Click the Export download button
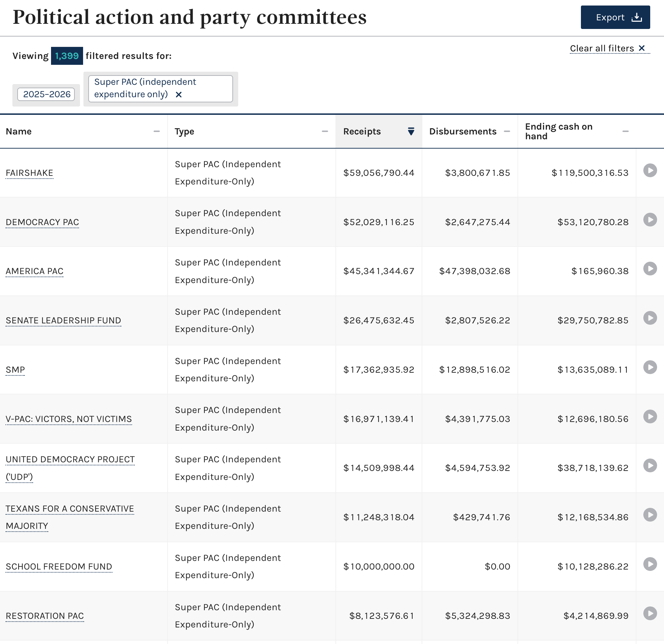The image size is (664, 644). 615,17
